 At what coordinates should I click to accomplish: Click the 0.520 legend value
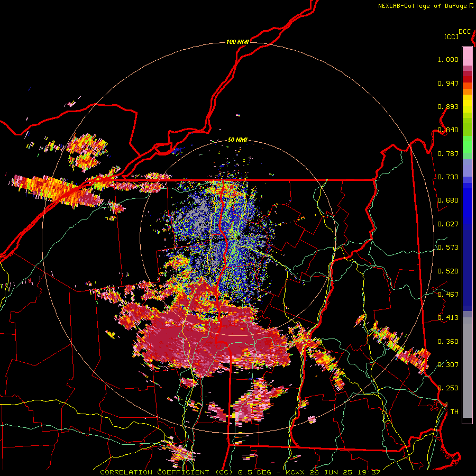click(x=448, y=271)
